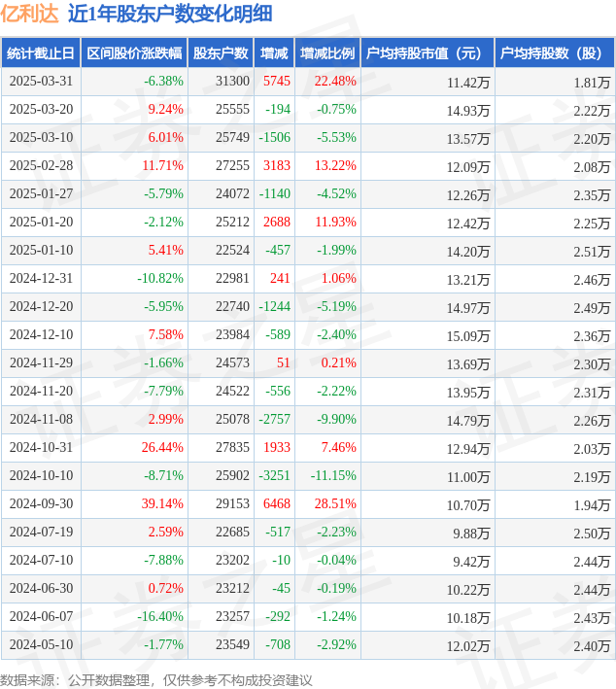Click the date cell 2024-09-30
This screenshot has height=689, width=616.
point(41,503)
